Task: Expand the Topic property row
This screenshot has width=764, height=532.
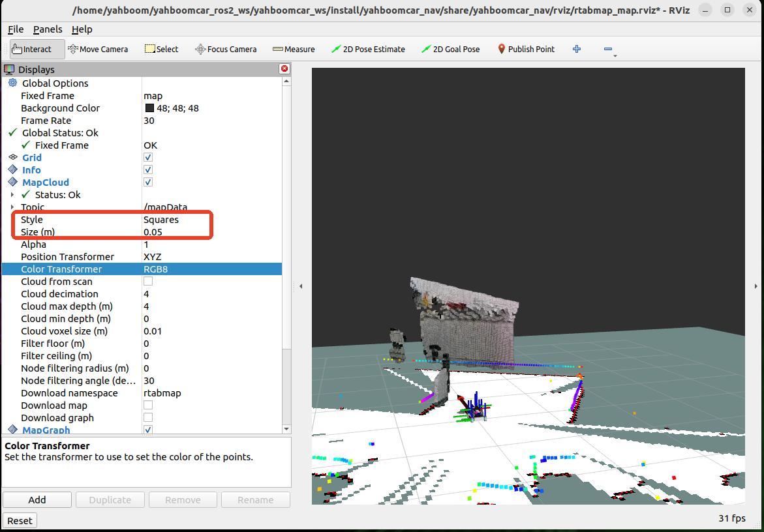Action: pyautogui.click(x=12, y=207)
